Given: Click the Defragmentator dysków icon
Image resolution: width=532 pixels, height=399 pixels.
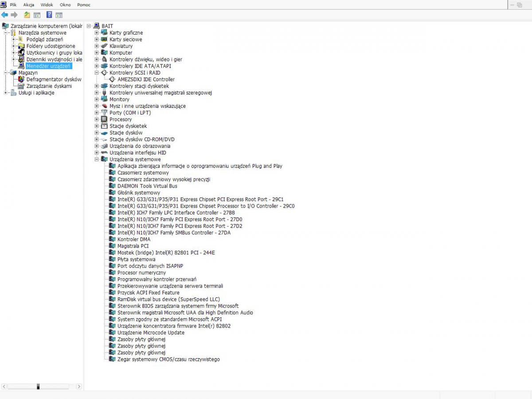Looking at the screenshot, I should [x=21, y=79].
